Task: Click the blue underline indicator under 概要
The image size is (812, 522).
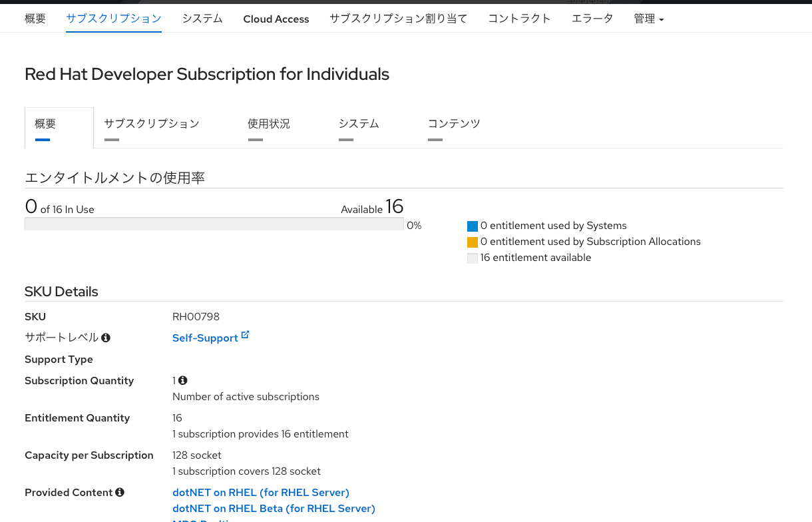Action: (x=43, y=140)
